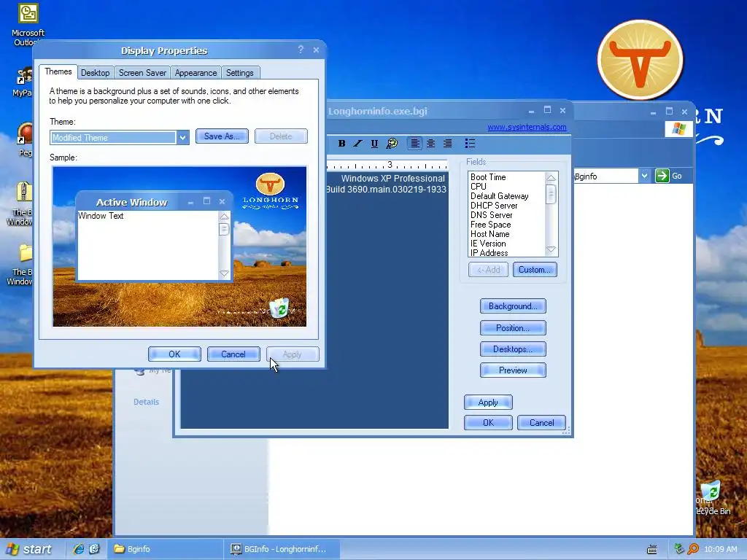Toggle bold formatting in BGInfo toolbar
Image resolution: width=747 pixels, height=560 pixels.
(341, 144)
